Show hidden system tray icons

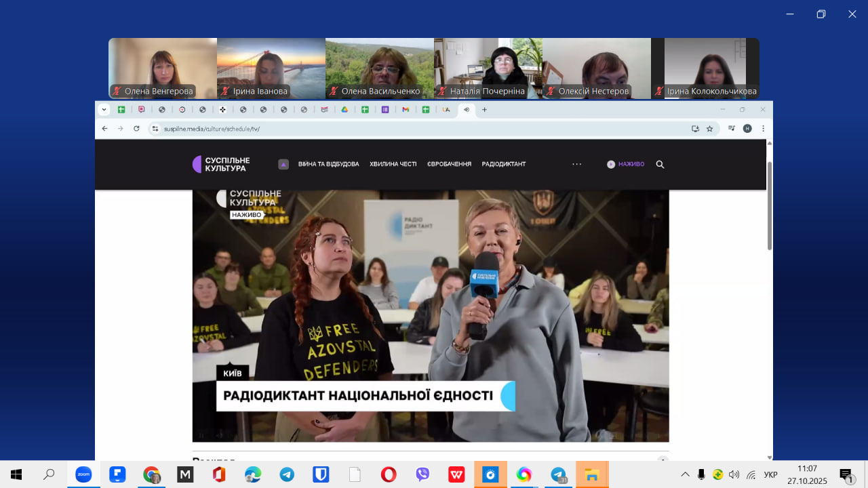point(685,474)
